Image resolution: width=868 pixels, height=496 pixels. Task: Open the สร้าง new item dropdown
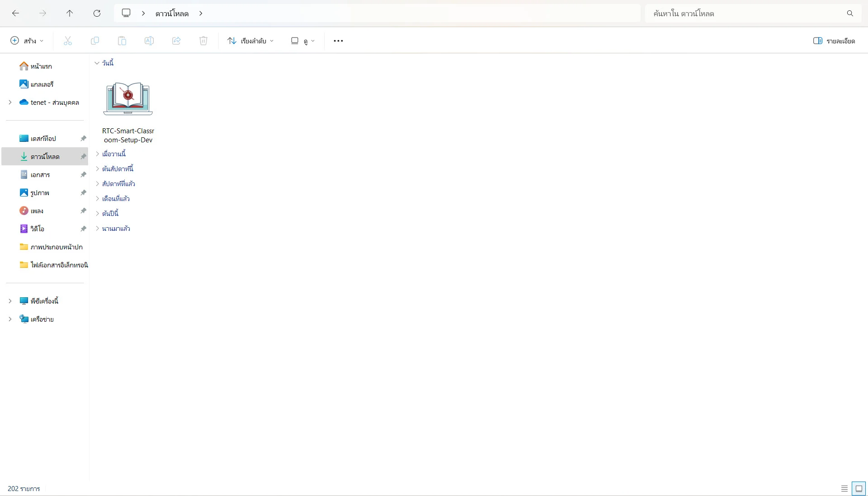(27, 41)
